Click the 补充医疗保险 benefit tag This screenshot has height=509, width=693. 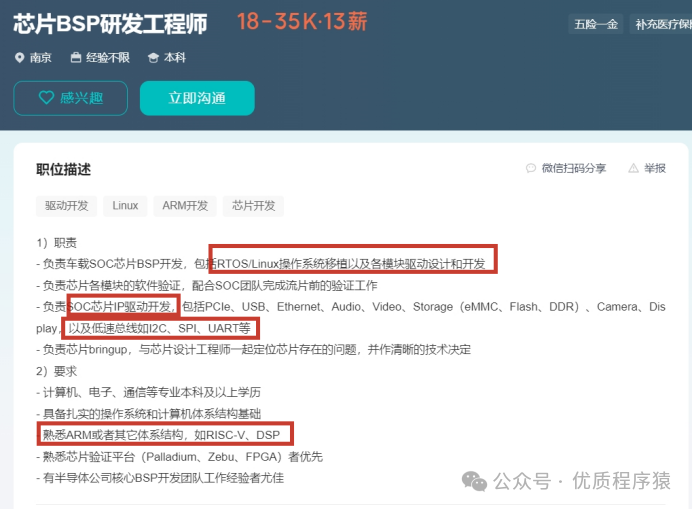pyautogui.click(x=661, y=24)
